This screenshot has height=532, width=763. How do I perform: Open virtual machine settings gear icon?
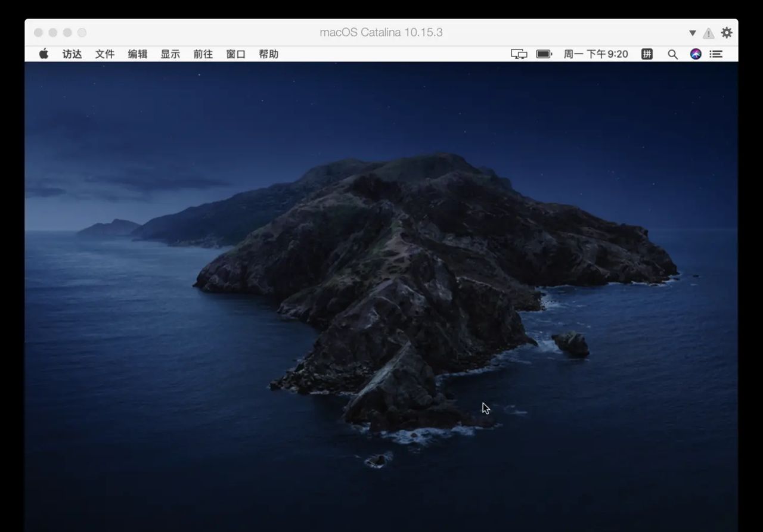click(726, 33)
